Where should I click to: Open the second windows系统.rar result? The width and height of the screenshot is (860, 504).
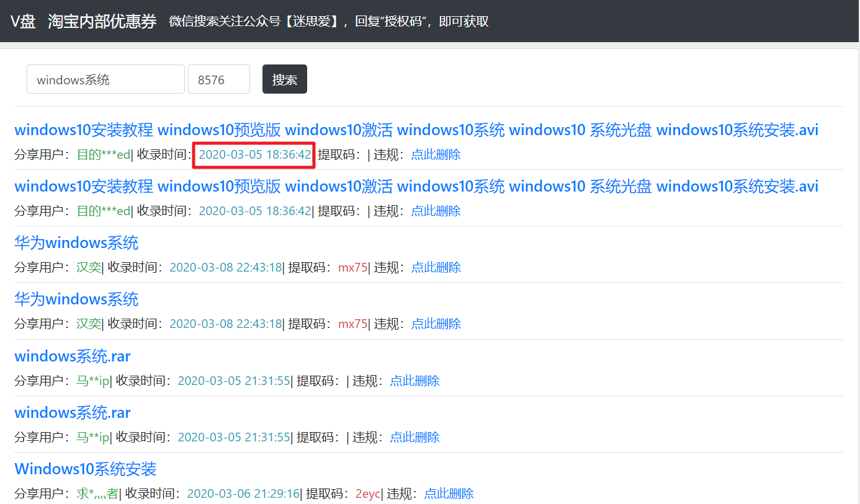click(73, 412)
